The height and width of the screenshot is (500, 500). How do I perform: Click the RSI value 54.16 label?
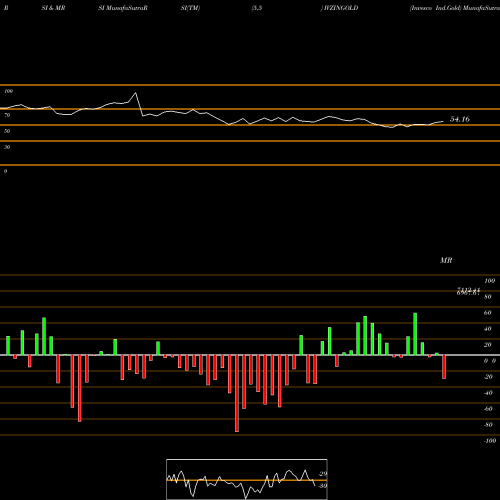[x=460, y=119]
